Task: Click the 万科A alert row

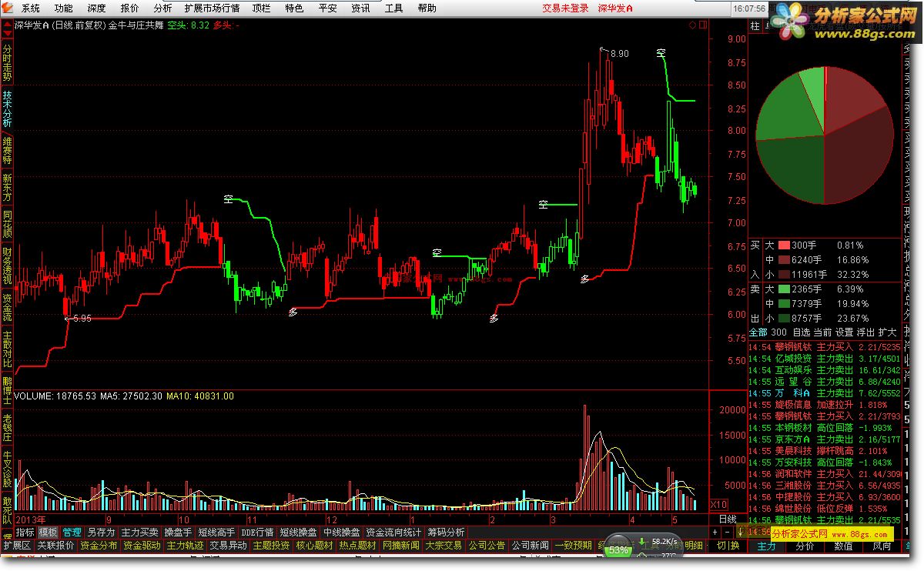Action: click(824, 392)
